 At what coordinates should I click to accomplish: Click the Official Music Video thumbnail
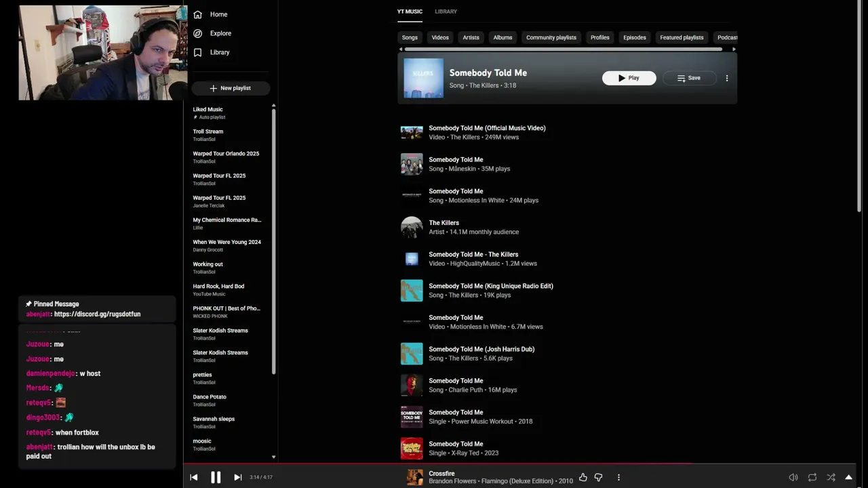click(412, 132)
